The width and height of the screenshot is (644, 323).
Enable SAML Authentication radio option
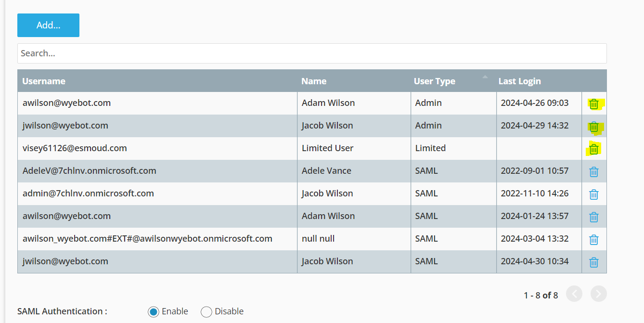pos(154,312)
